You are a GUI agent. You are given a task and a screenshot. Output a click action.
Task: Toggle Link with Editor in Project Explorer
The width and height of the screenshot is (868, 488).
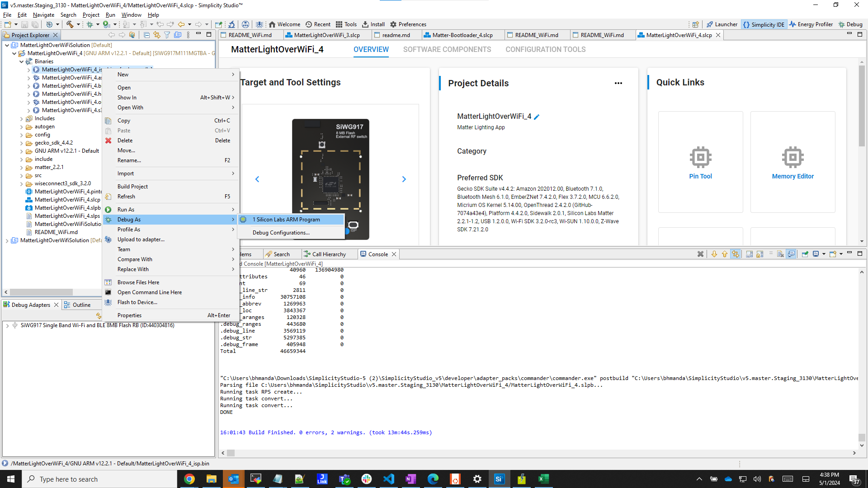[157, 35]
